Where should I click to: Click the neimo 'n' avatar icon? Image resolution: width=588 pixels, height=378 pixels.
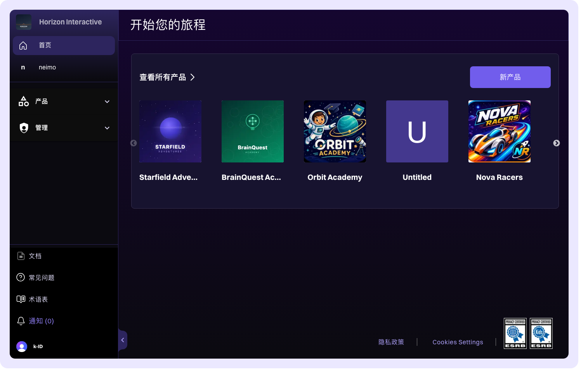pos(23,67)
